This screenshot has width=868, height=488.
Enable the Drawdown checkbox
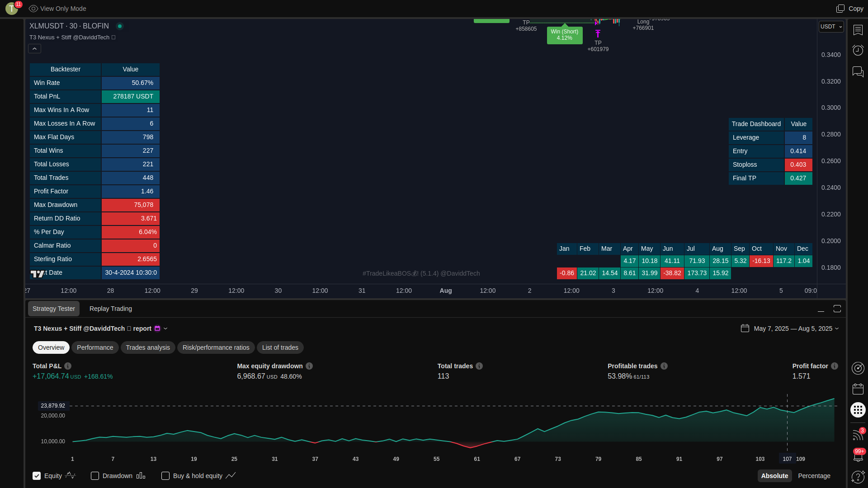[95, 476]
